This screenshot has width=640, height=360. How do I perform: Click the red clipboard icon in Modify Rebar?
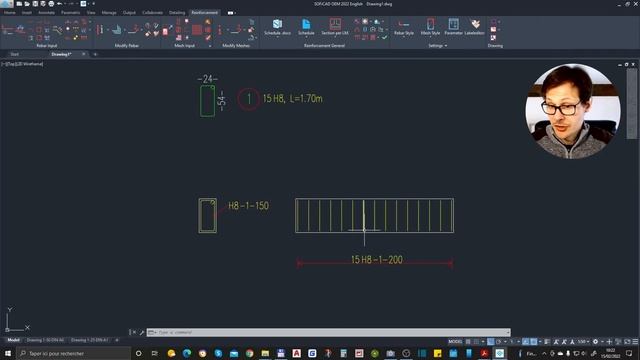tap(165, 31)
